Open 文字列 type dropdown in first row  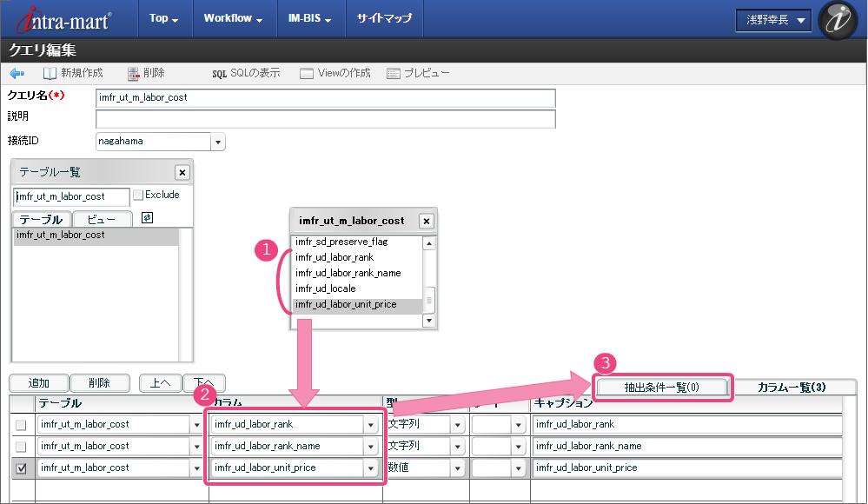457,425
